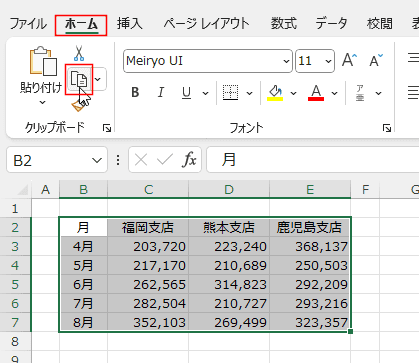419x363 pixels.
Task: Select row 8 header
Action: 15,341
